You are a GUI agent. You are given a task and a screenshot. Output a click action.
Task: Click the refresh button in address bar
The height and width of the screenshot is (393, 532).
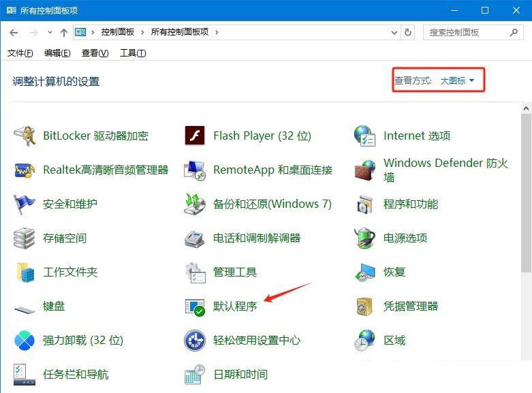[408, 32]
